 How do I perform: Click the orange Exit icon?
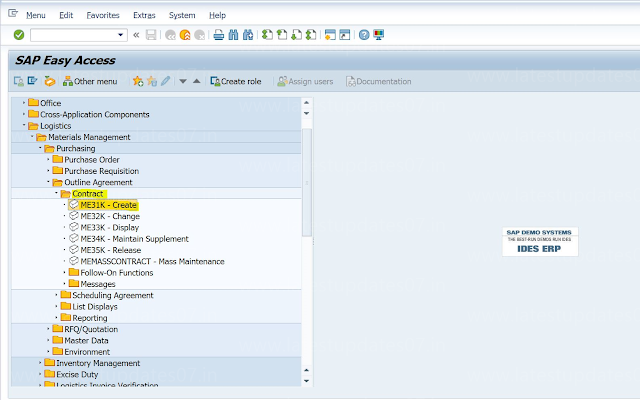click(185, 36)
